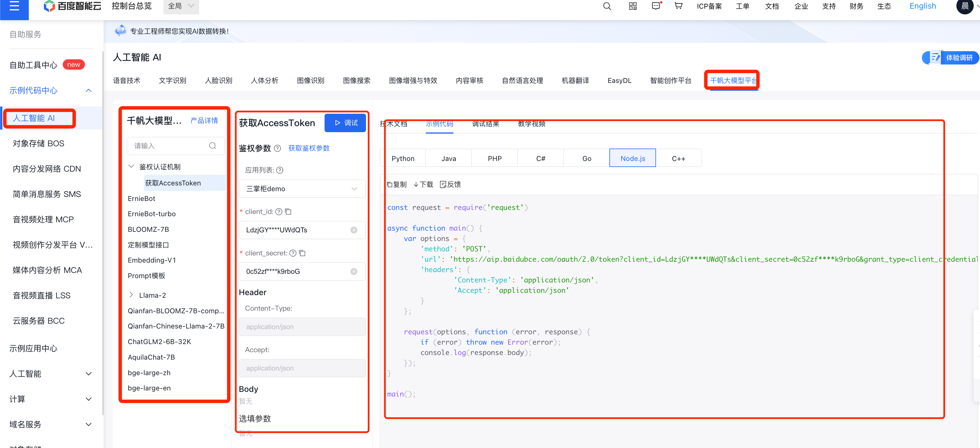Click the shopping cart icon
Image resolution: width=980 pixels, height=448 pixels.
[x=678, y=6]
